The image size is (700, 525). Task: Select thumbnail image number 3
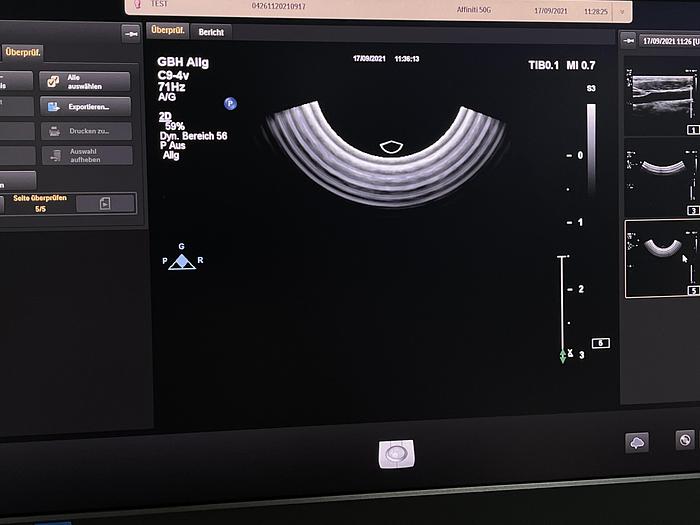point(662,179)
